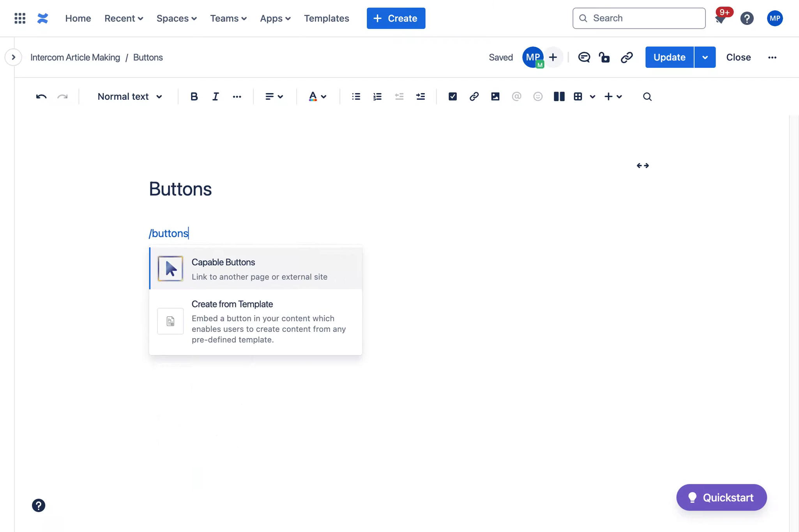This screenshot has height=532, width=799.
Task: Click Update to publish
Action: tap(669, 57)
